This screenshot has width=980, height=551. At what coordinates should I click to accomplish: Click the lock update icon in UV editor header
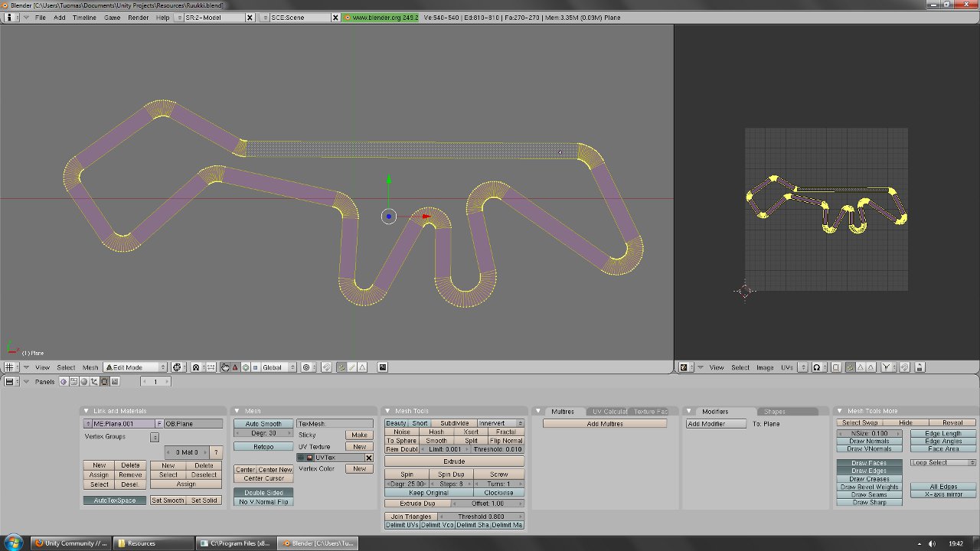click(x=921, y=367)
